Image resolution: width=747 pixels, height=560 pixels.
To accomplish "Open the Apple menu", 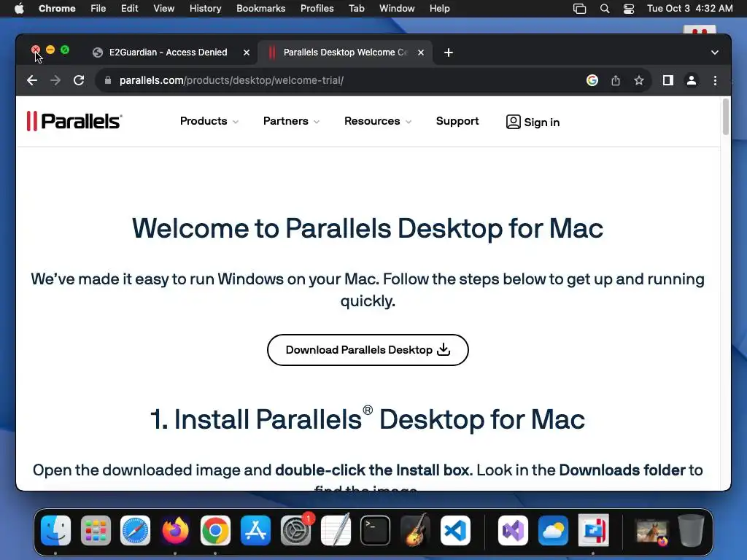I will 19,9.
